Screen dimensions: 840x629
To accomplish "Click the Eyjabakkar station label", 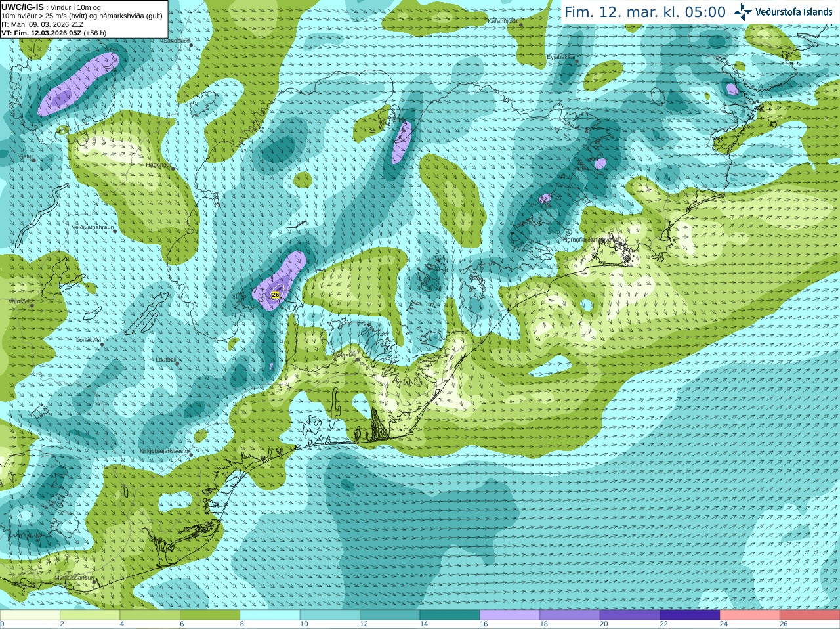I will click(x=561, y=57).
